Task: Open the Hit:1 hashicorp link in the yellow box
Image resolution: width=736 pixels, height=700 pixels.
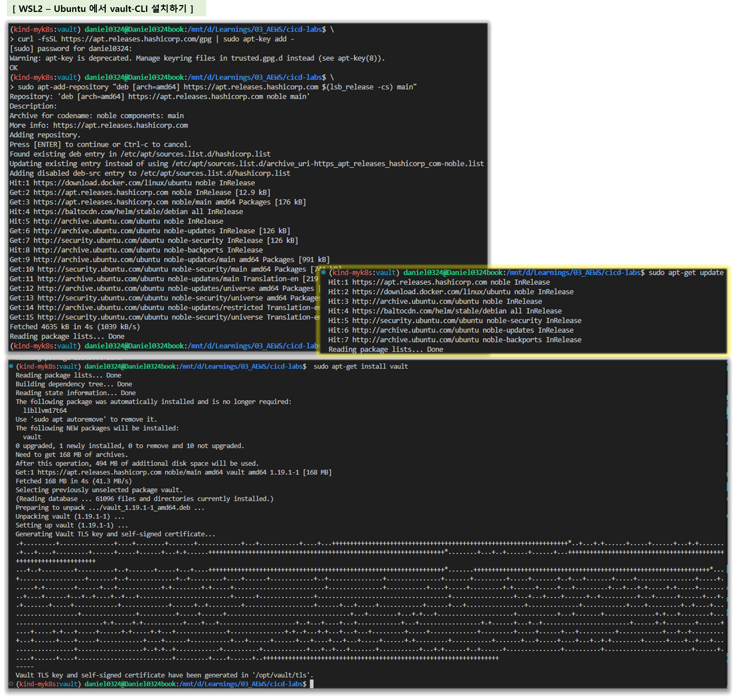Action: (x=419, y=282)
